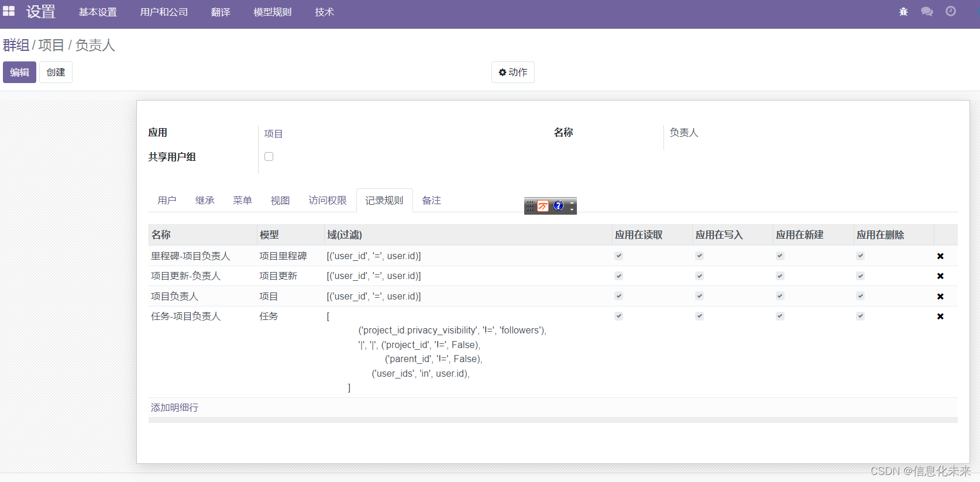Delete the 里程碑-项目负责人 rule row
This screenshot has height=482, width=980.
click(940, 256)
